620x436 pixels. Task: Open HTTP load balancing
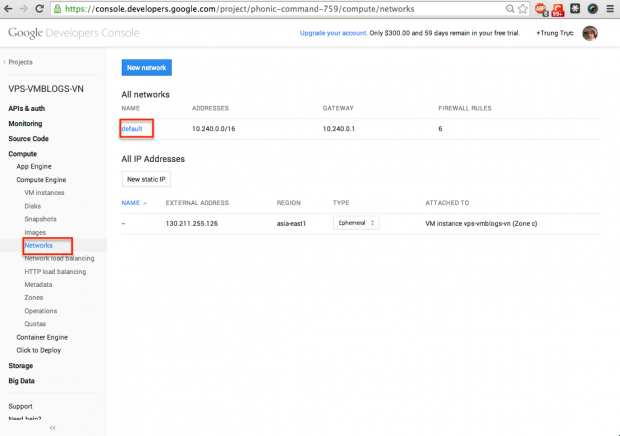click(55, 272)
